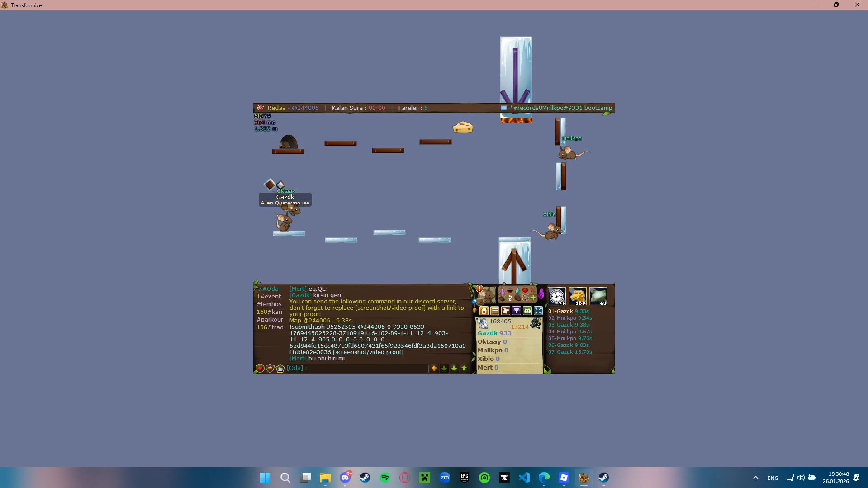Click the green plus emote button

[533, 298]
